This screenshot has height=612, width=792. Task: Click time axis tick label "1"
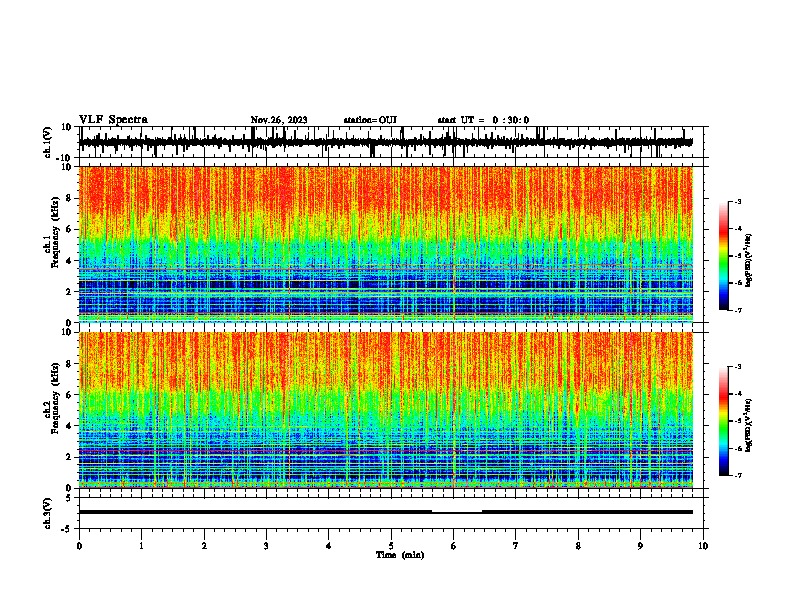click(141, 546)
